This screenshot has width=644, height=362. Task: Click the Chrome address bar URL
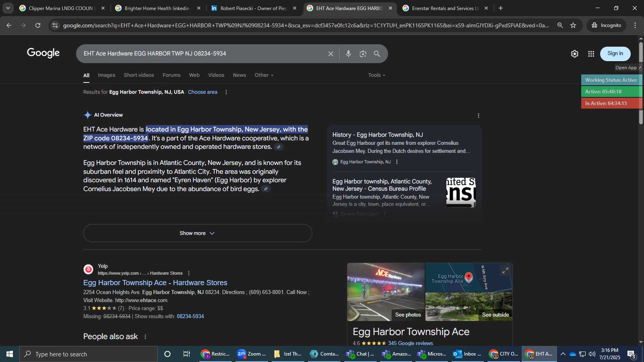coord(306,25)
